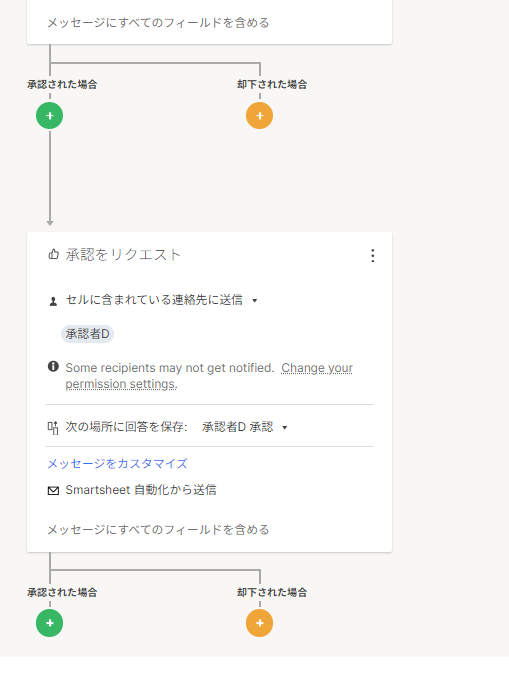The height and width of the screenshot is (680, 509).
Task: Click orange plus under first 却下された場合 branch
Action: click(259, 116)
